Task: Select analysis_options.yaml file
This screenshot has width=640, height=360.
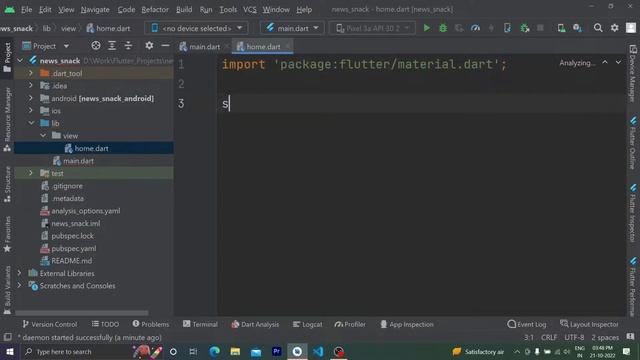Action: [x=86, y=211]
